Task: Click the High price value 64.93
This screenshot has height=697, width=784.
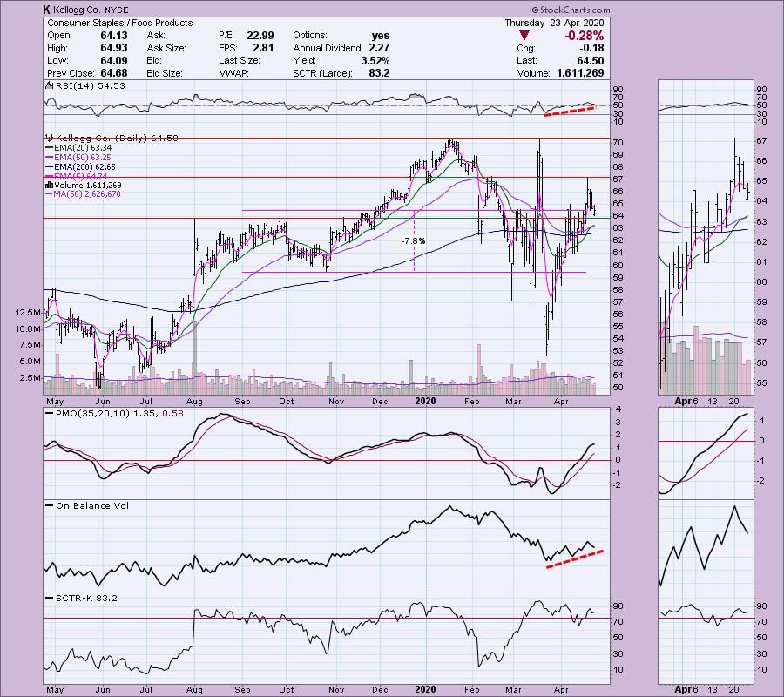Action: pyautogui.click(x=114, y=48)
